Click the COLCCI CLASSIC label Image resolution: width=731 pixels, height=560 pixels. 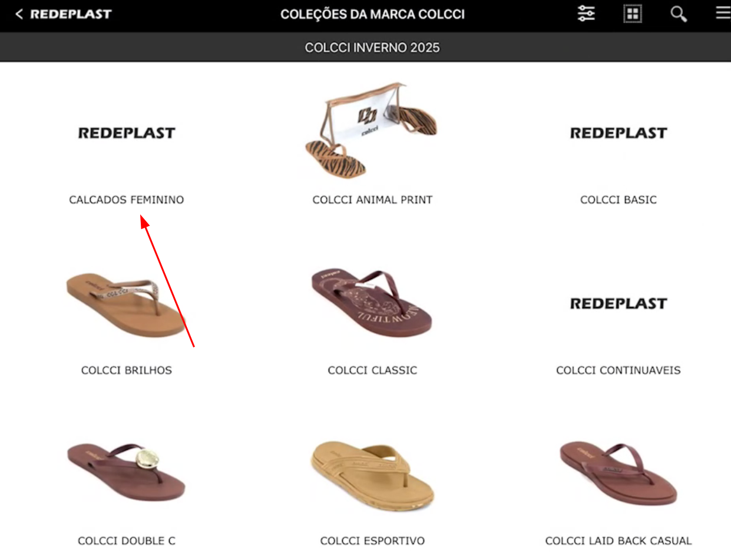click(x=372, y=370)
